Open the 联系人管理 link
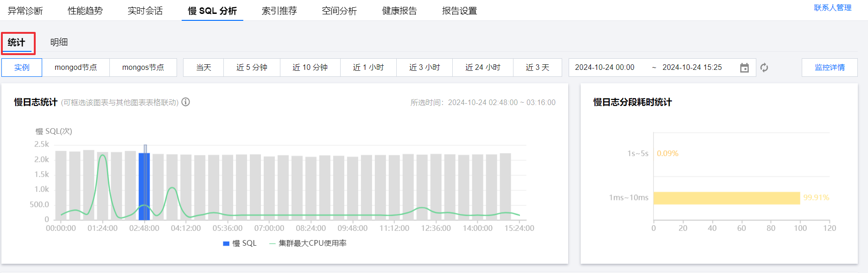 click(833, 8)
